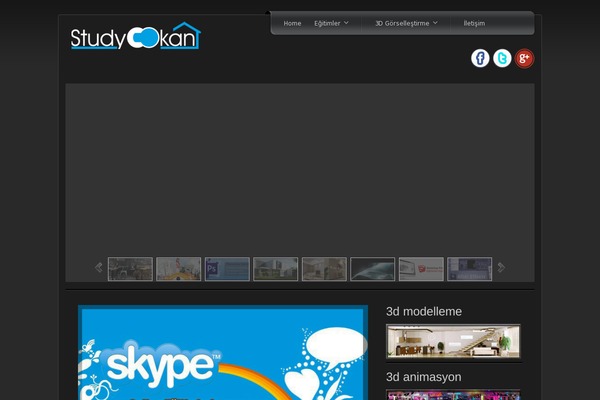Click the StudyOkan logo
This screenshot has height=400, width=600.
click(x=135, y=36)
